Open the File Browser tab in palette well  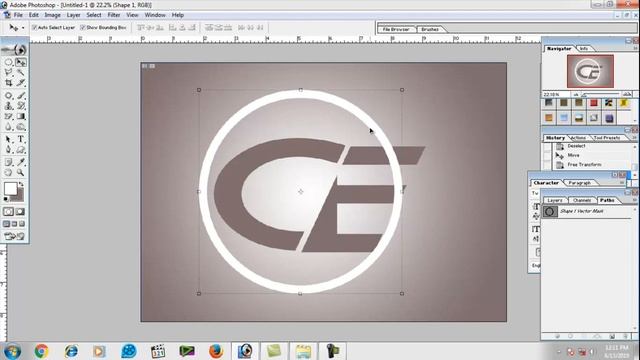point(396,29)
